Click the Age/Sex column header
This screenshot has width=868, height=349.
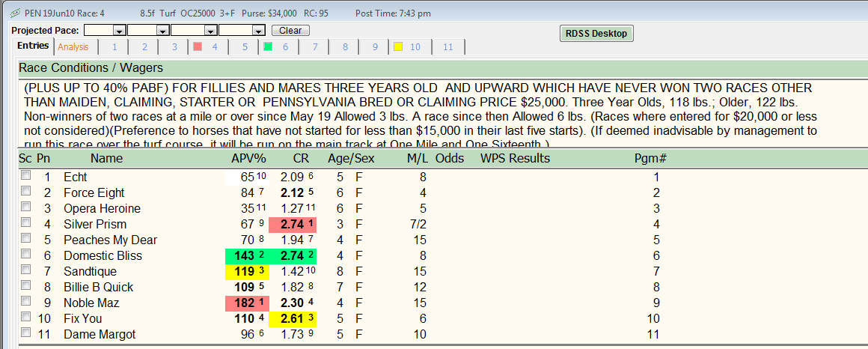(x=351, y=159)
